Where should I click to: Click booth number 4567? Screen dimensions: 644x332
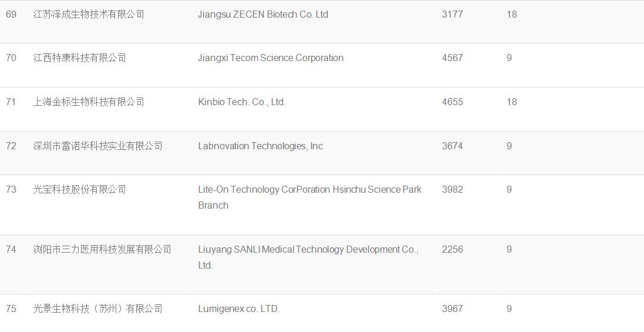pyautogui.click(x=452, y=58)
